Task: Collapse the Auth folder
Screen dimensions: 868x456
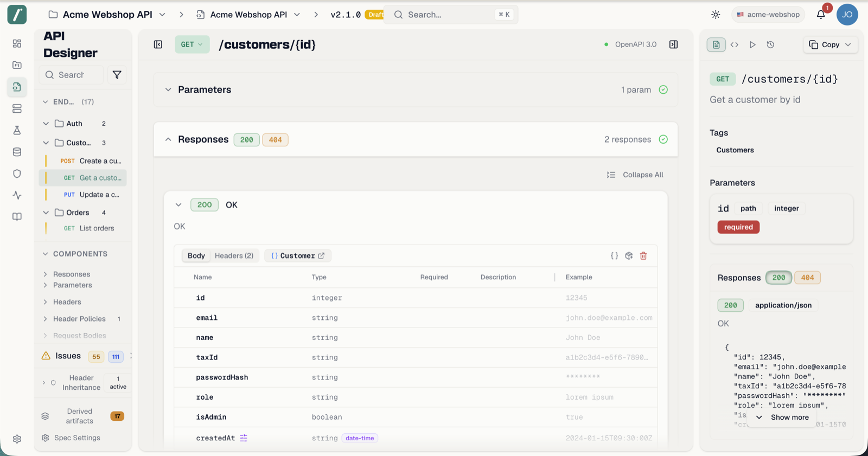Action: tap(46, 124)
